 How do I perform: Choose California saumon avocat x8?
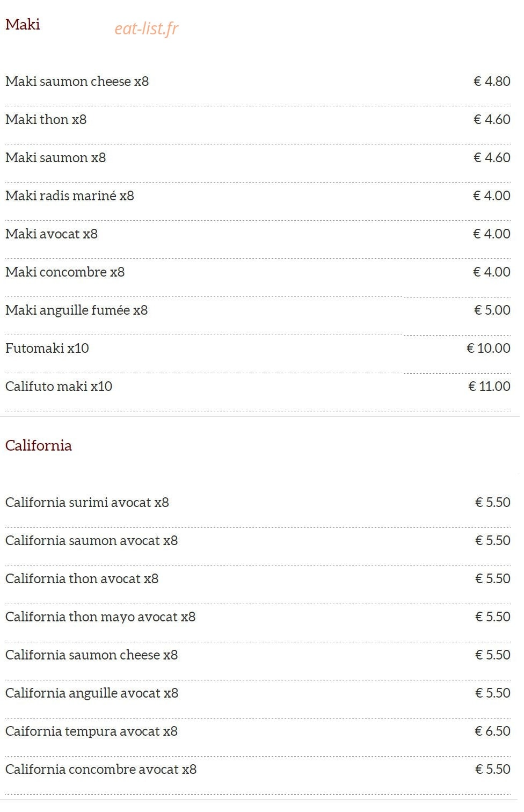[x=91, y=540]
